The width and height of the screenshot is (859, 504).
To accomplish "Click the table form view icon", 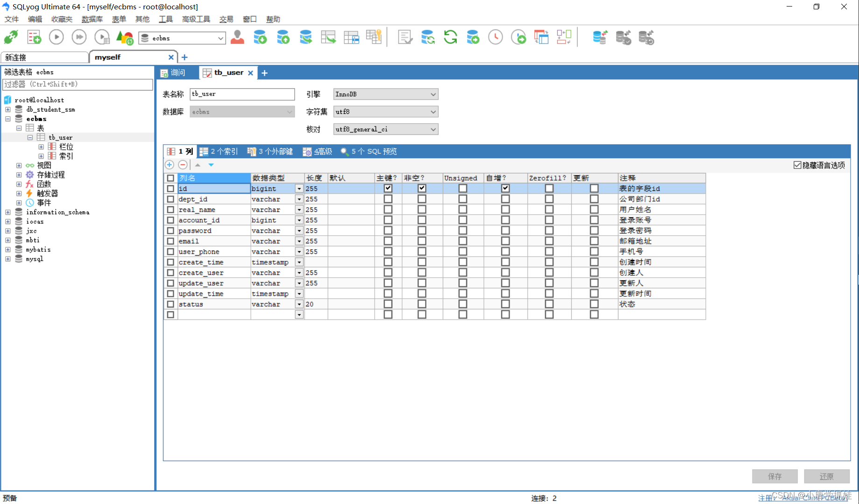I will coord(351,37).
